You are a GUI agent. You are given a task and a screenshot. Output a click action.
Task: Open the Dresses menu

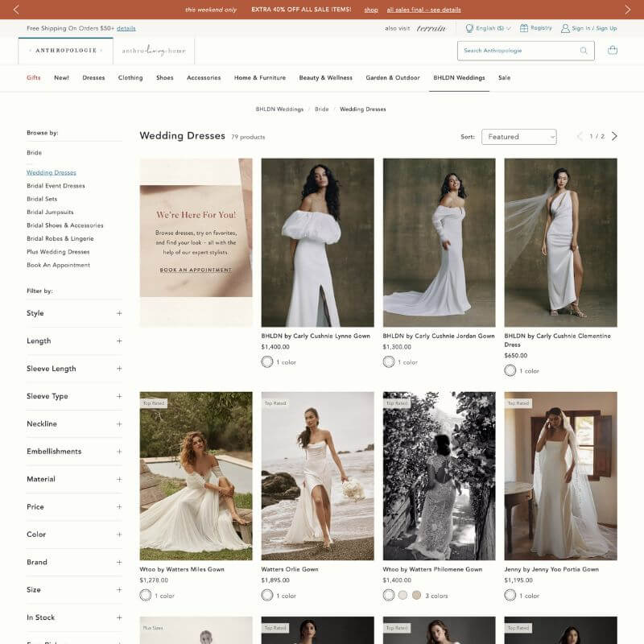[93, 77]
